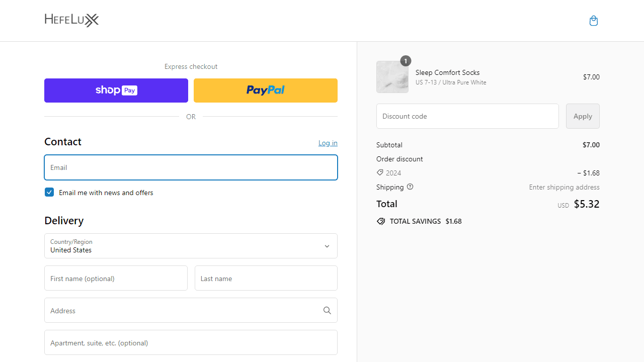Click the Order discount label
The height and width of the screenshot is (362, 644).
[399, 159]
